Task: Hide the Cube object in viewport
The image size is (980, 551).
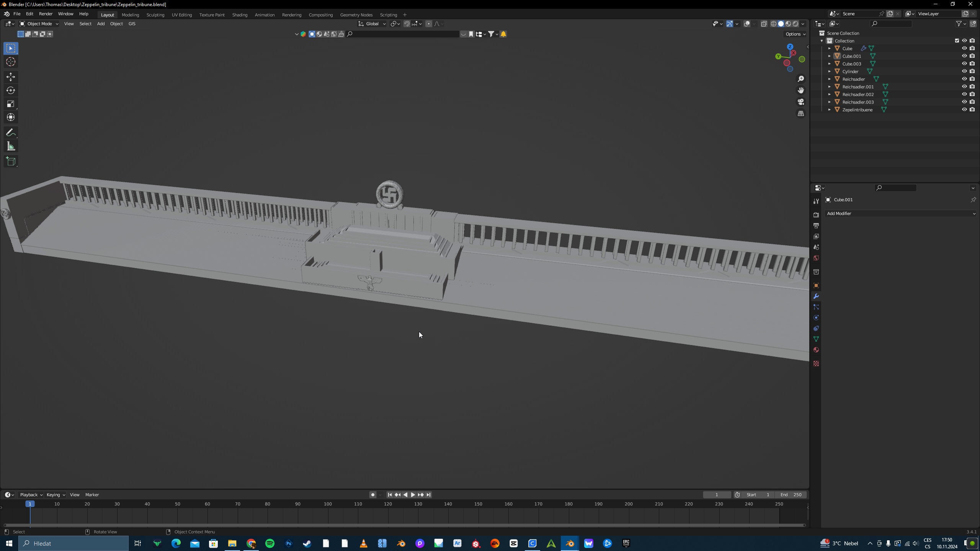Action: click(x=964, y=48)
